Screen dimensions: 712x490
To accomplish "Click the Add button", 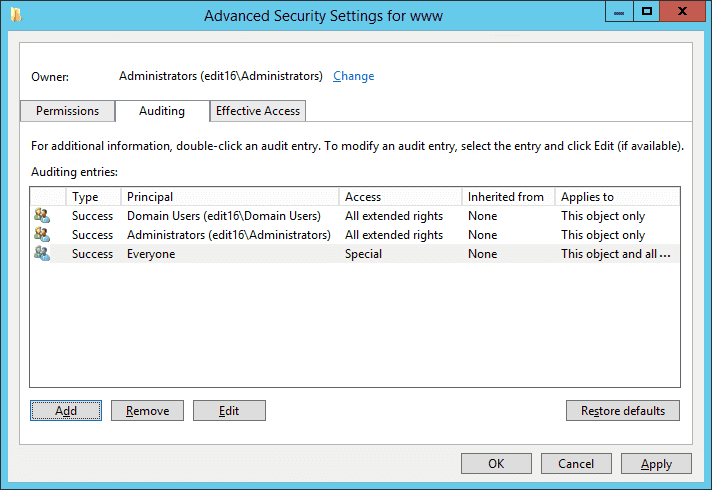I will 66,411.
